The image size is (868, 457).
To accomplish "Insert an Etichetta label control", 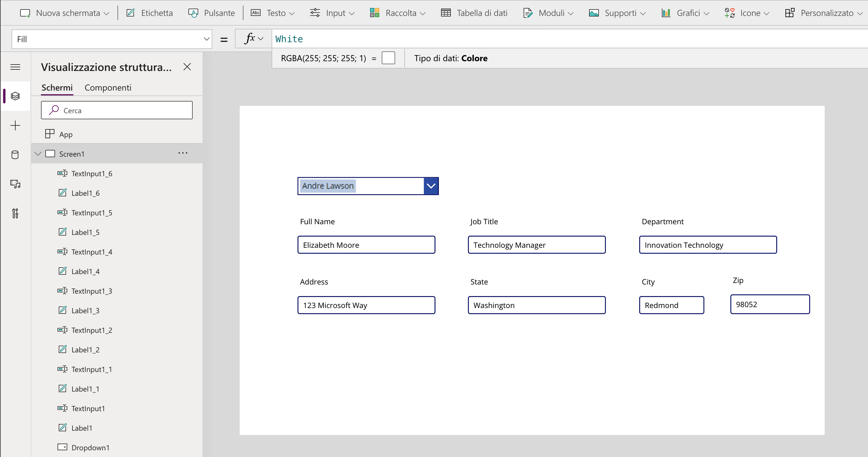I will pos(149,13).
